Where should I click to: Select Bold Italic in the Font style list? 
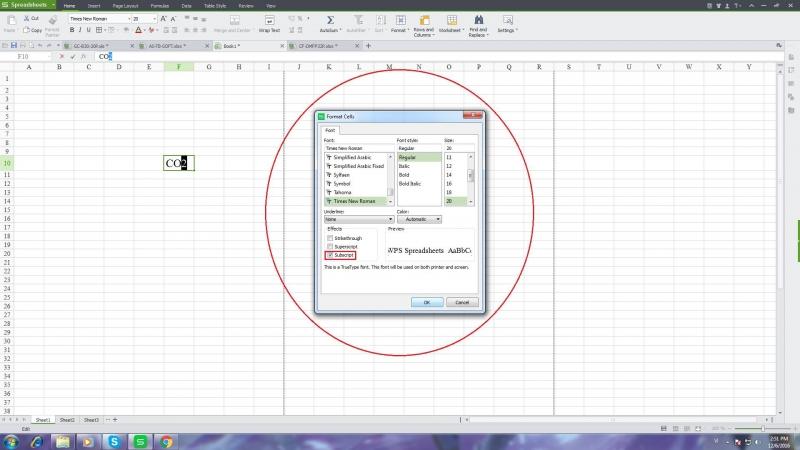pyautogui.click(x=411, y=184)
